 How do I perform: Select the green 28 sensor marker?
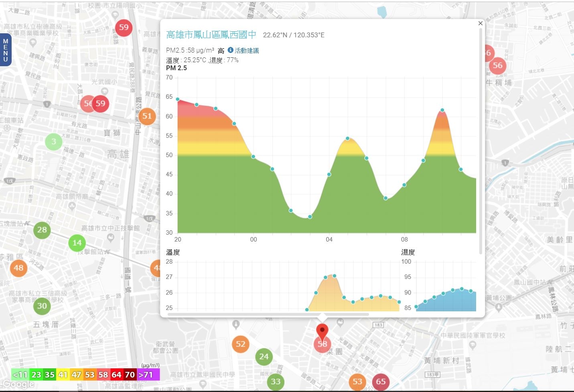click(x=42, y=230)
